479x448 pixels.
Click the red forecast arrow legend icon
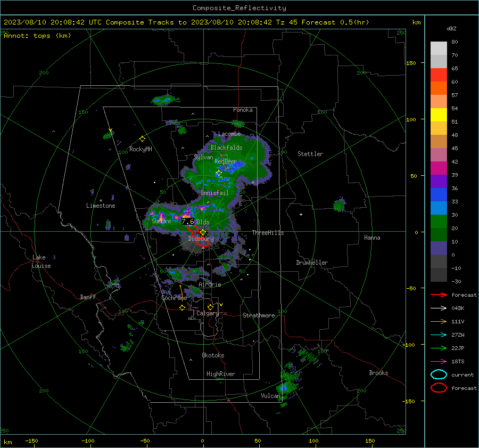(x=439, y=295)
